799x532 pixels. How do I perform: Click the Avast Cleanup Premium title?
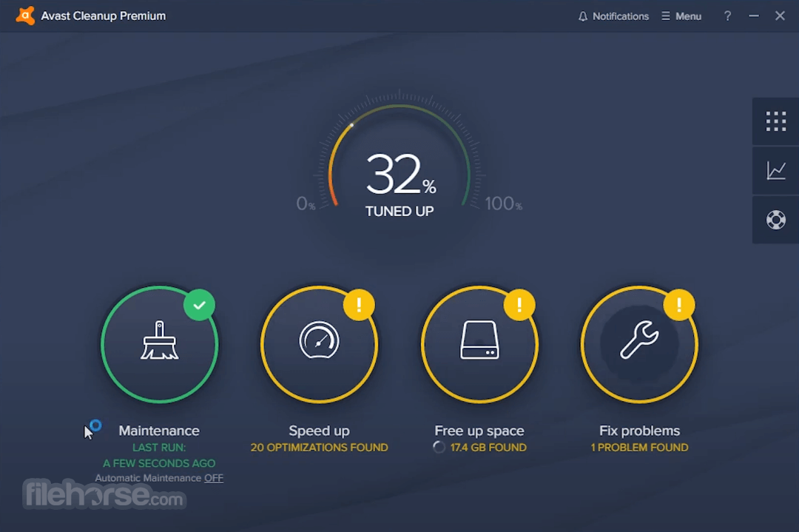[x=104, y=16]
